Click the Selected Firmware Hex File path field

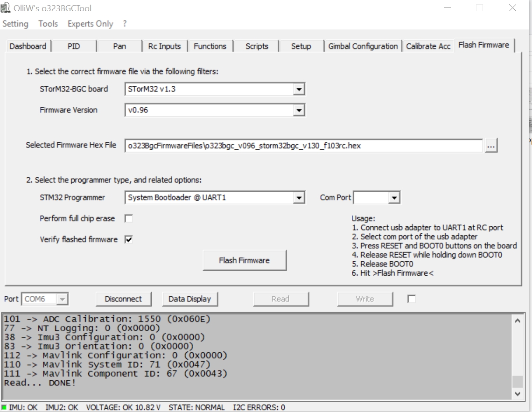tap(303, 146)
